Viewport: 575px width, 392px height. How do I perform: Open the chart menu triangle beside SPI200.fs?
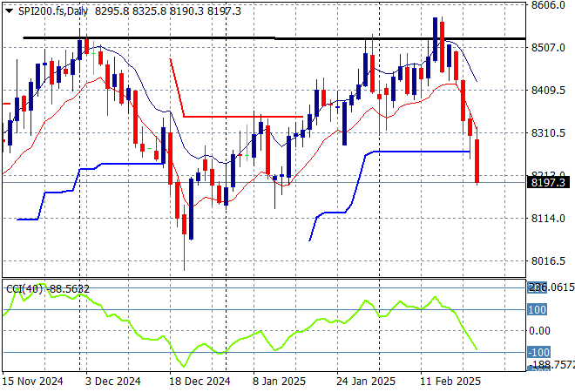tap(10, 11)
